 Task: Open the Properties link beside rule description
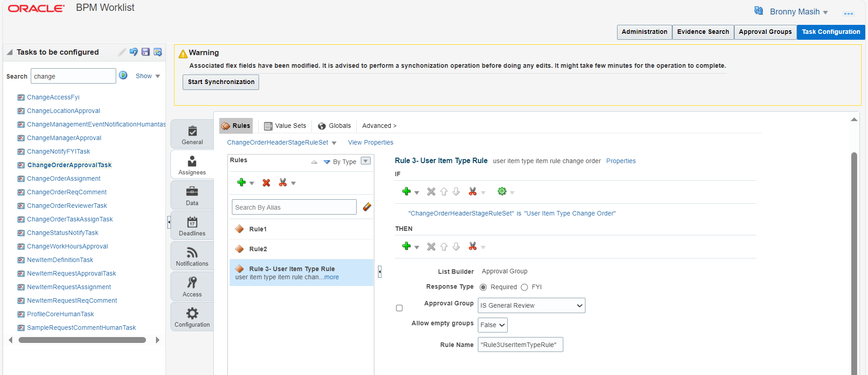[x=621, y=161]
